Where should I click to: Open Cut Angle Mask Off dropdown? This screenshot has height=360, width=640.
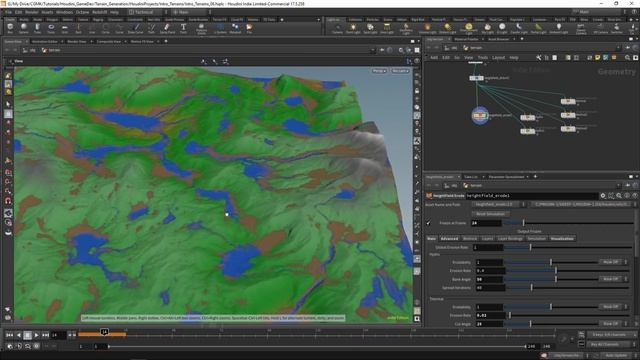coord(613,323)
